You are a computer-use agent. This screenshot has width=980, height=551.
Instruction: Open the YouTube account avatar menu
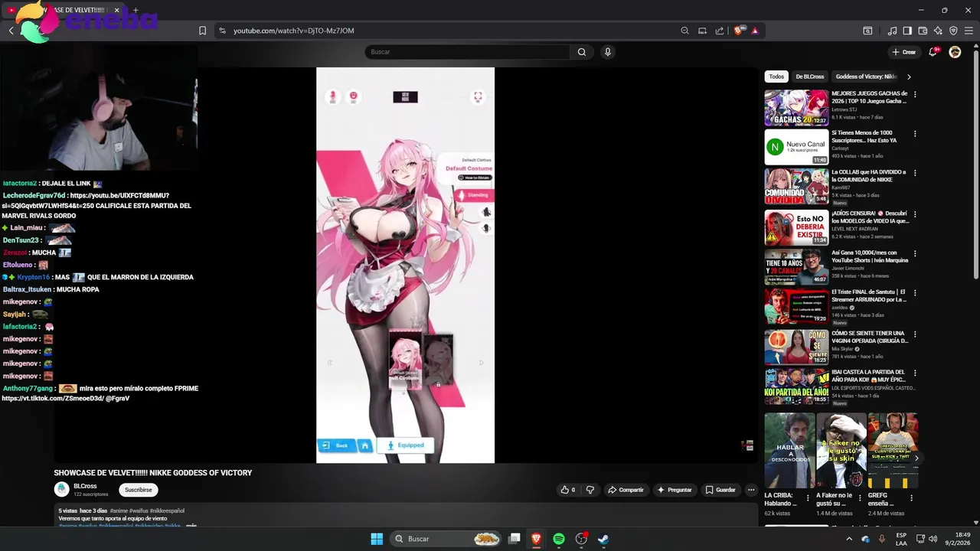pyautogui.click(x=955, y=52)
